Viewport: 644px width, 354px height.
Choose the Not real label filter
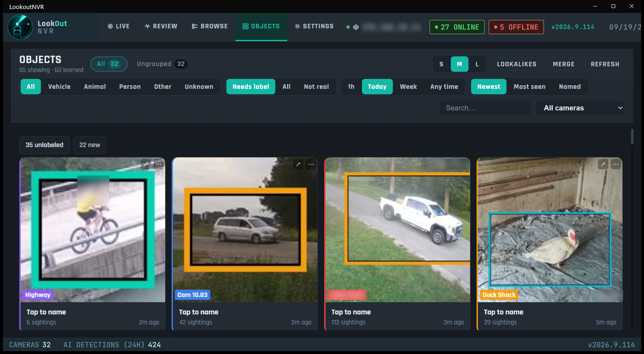[316, 87]
